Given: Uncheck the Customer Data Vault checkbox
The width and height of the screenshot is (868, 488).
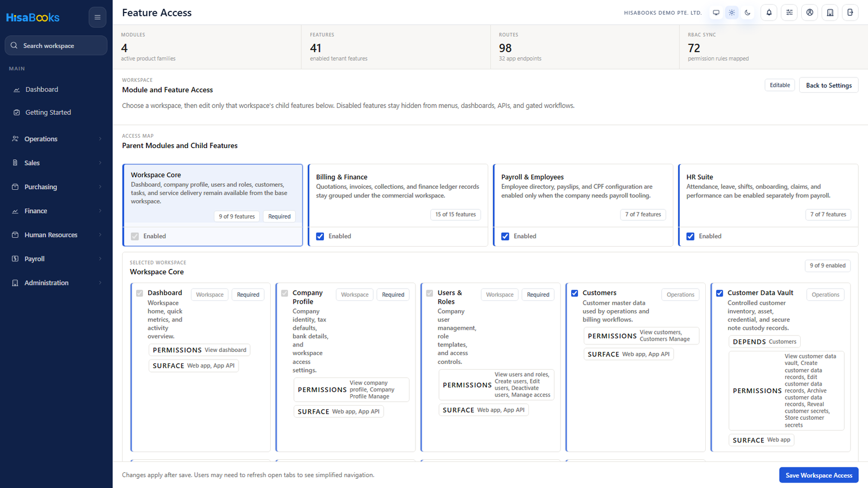Looking at the screenshot, I should click(719, 293).
